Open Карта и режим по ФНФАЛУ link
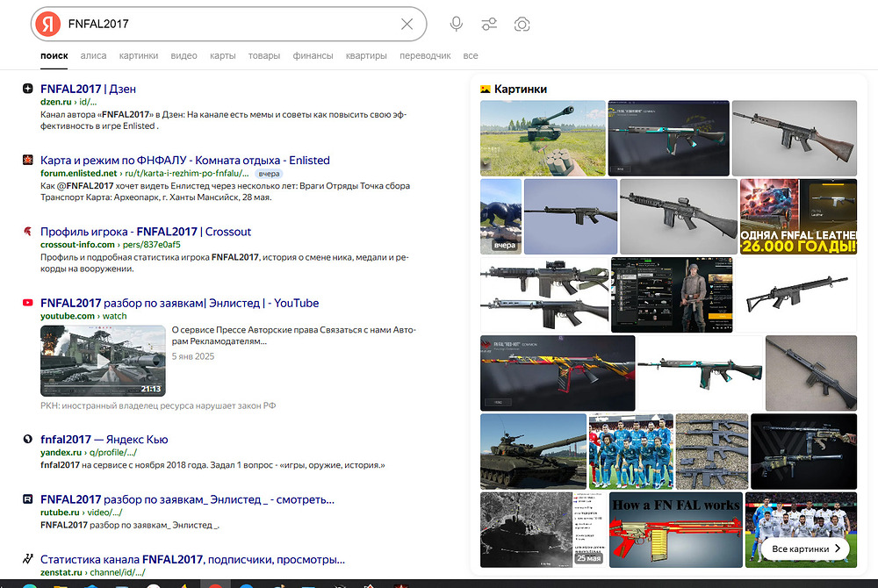The width and height of the screenshot is (878, 588). pyautogui.click(x=184, y=160)
